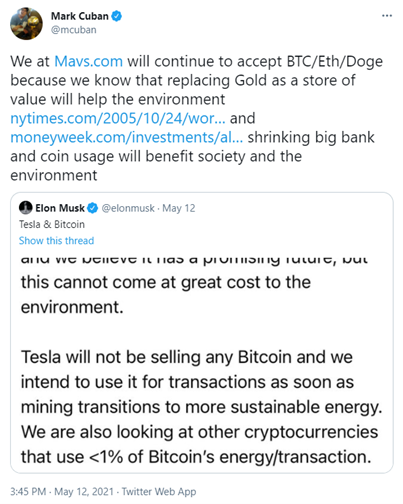Viewport: 403px width, 504px height.
Task: Click the Twitter Web App source label
Action: tap(159, 491)
